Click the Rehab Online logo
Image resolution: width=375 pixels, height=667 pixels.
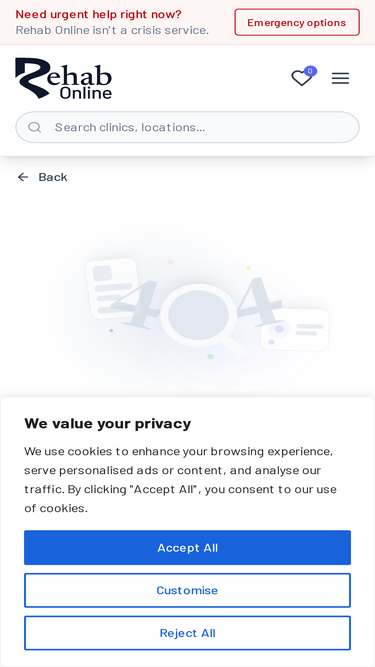pyautogui.click(x=63, y=78)
